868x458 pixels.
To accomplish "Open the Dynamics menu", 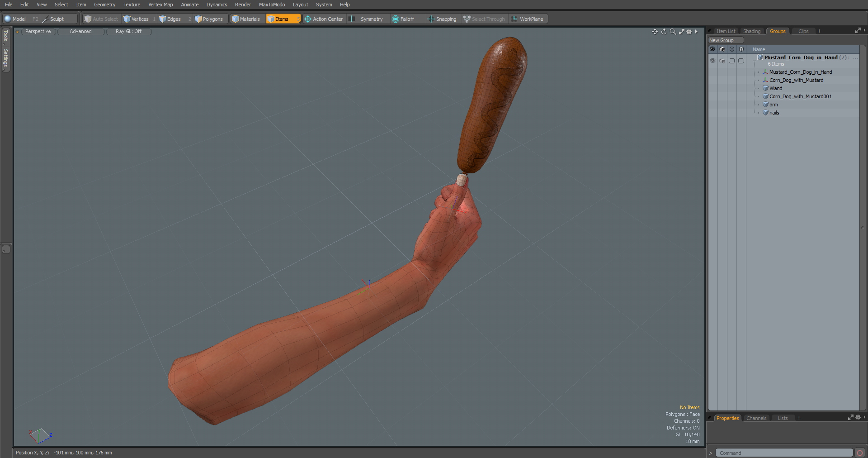I will pyautogui.click(x=217, y=5).
